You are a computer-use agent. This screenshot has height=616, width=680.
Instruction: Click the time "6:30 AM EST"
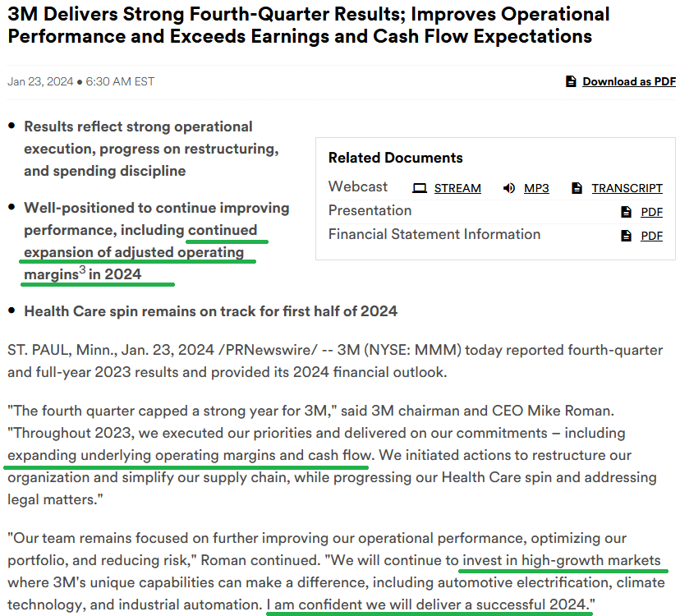pos(120,81)
